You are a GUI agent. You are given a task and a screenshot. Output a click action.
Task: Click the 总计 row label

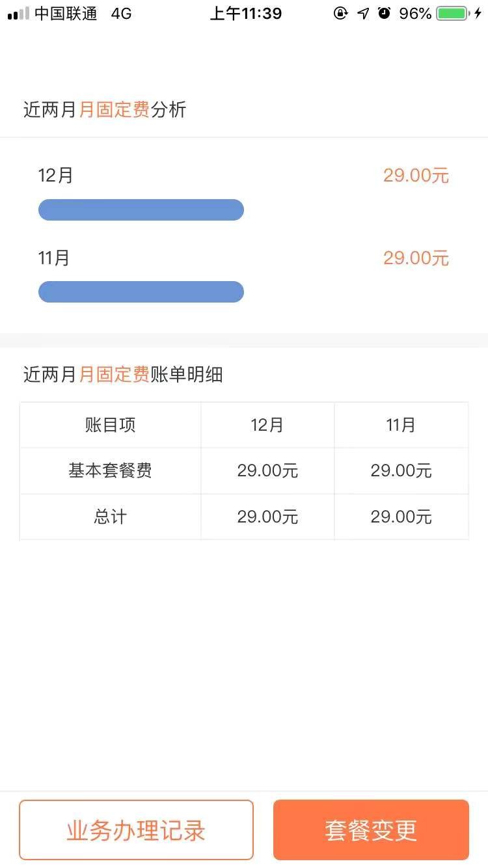(110, 517)
